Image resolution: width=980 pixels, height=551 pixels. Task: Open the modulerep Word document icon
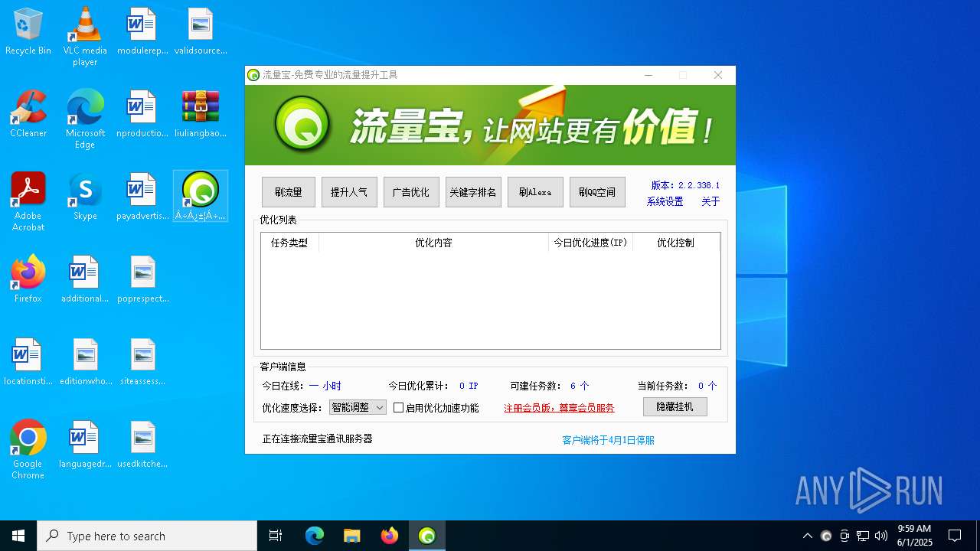click(142, 32)
